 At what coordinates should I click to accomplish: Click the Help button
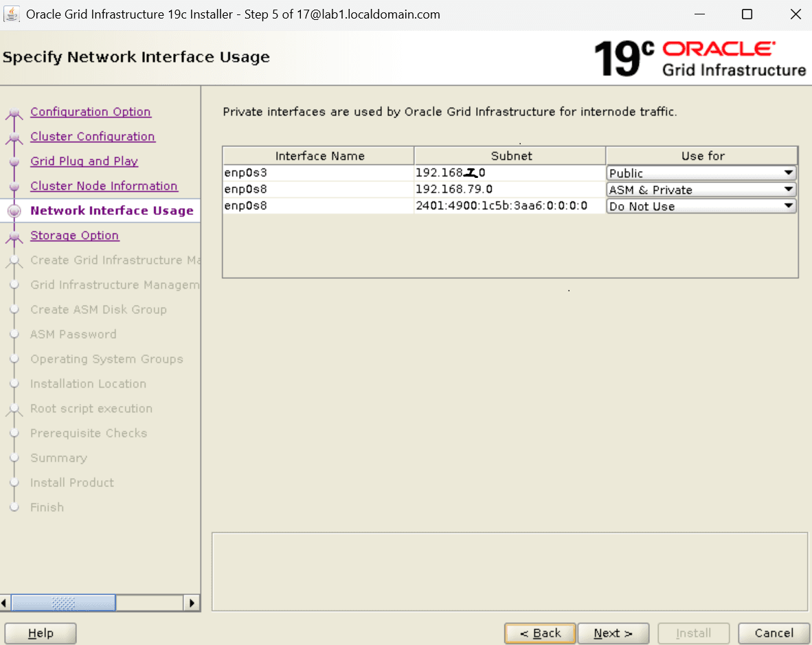click(40, 633)
